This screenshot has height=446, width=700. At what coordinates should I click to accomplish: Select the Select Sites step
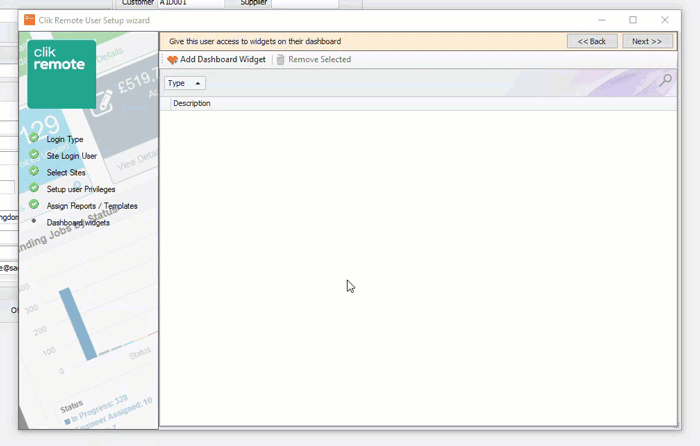[x=66, y=172]
